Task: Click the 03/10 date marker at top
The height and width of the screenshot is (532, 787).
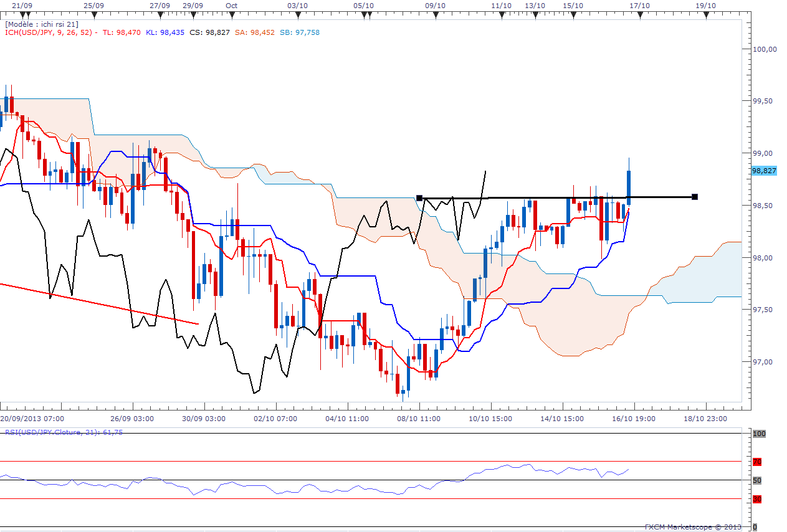Action: (x=297, y=5)
